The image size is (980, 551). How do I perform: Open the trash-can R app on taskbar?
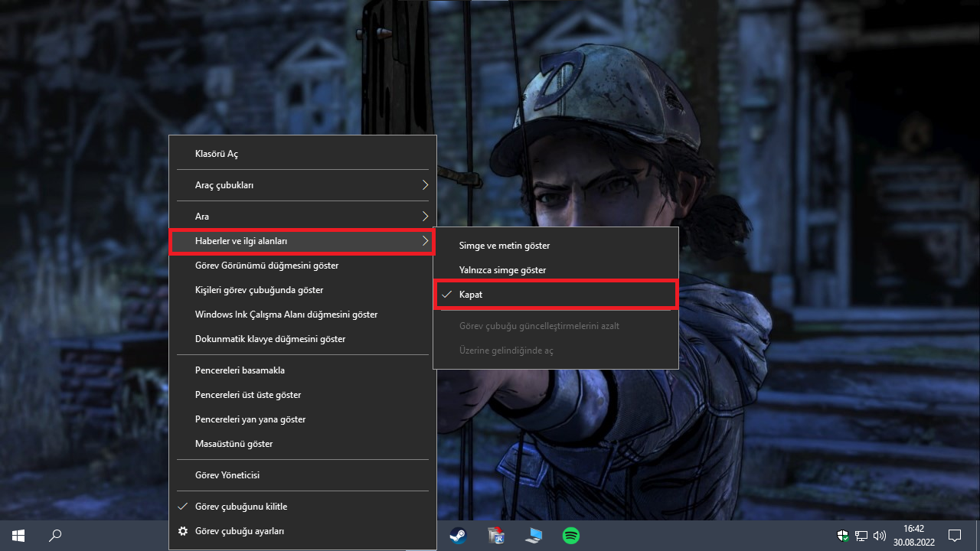[495, 535]
